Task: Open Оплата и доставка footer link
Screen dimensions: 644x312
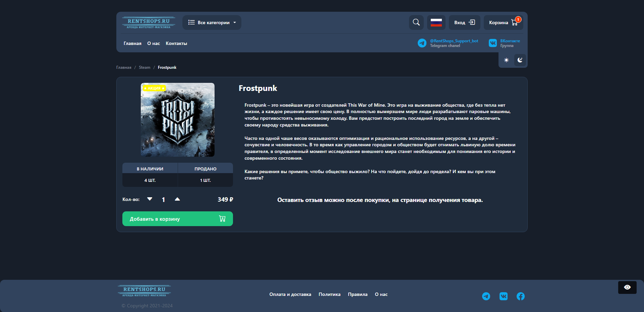Action: (290, 294)
